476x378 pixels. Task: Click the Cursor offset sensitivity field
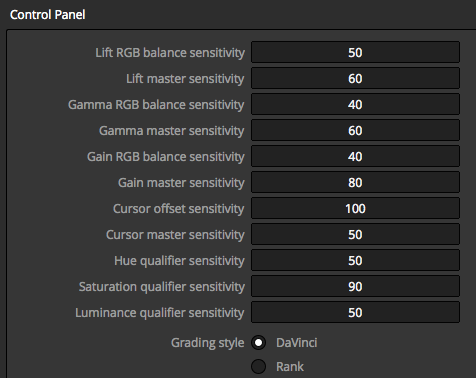coord(355,208)
